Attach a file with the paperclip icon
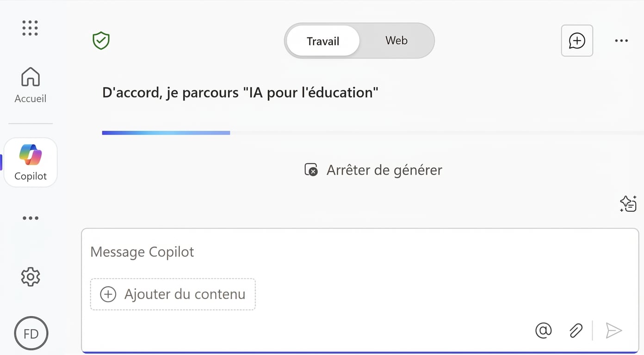Image resolution: width=644 pixels, height=355 pixels. point(576,331)
